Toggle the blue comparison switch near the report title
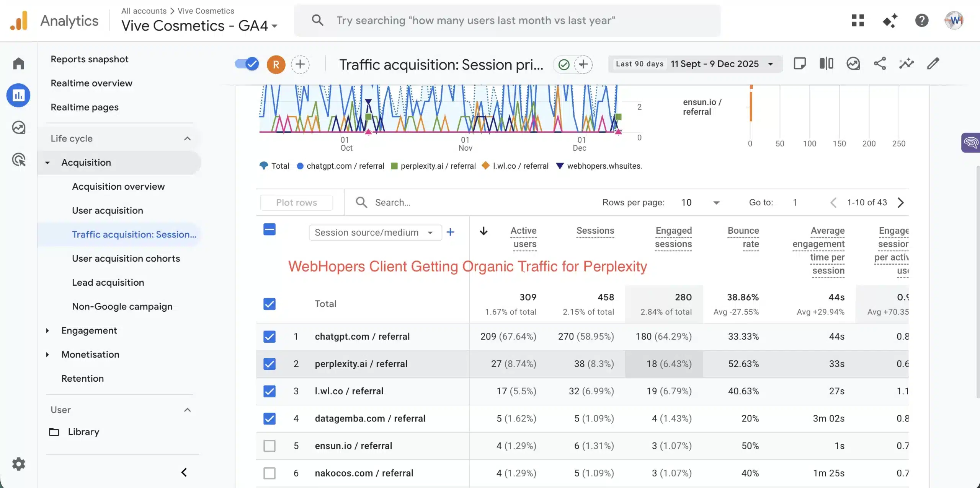Screen dimensions: 980x488 pyautogui.click(x=246, y=64)
